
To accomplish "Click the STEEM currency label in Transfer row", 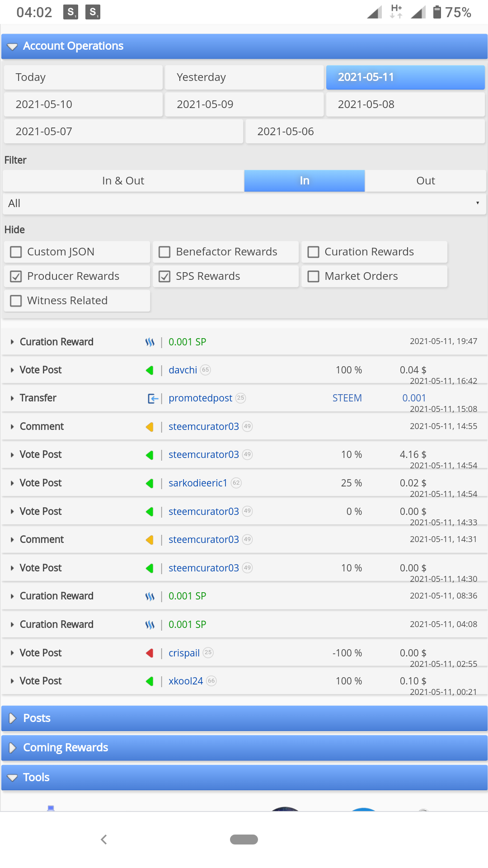I will (x=347, y=398).
